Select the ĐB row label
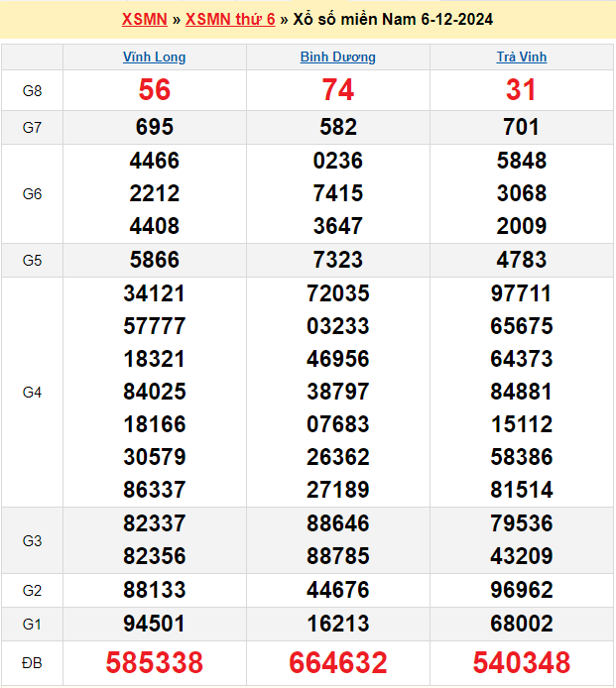This screenshot has width=616, height=688. point(32,662)
